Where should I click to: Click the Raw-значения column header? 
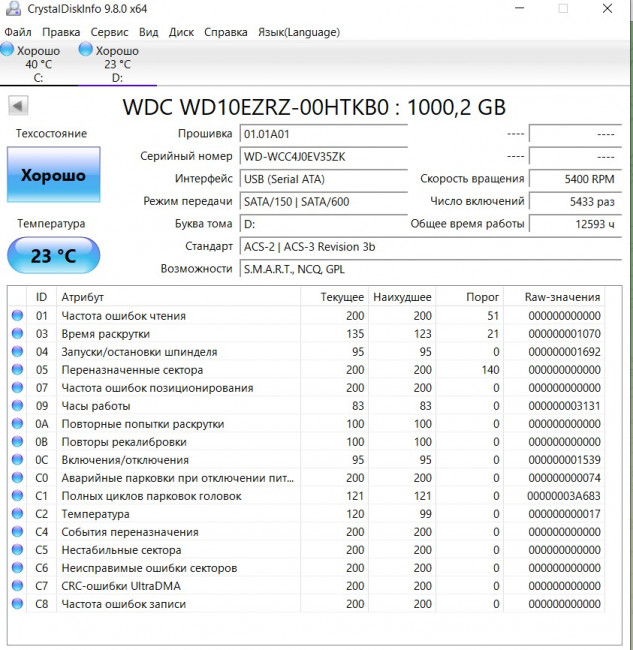click(554, 297)
